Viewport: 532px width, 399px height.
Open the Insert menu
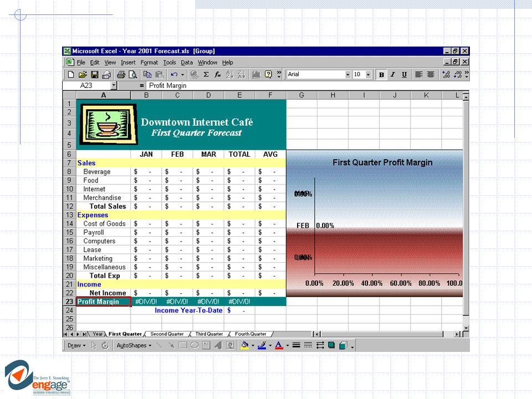click(x=128, y=63)
